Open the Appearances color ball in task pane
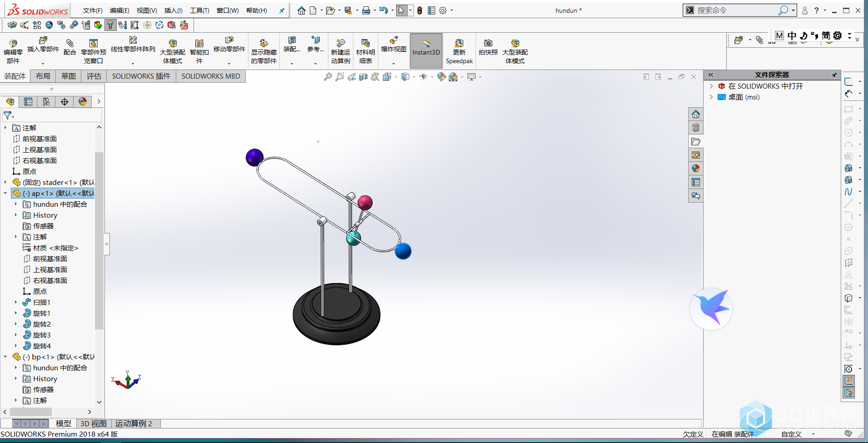The height and width of the screenshot is (443, 868). (696, 169)
